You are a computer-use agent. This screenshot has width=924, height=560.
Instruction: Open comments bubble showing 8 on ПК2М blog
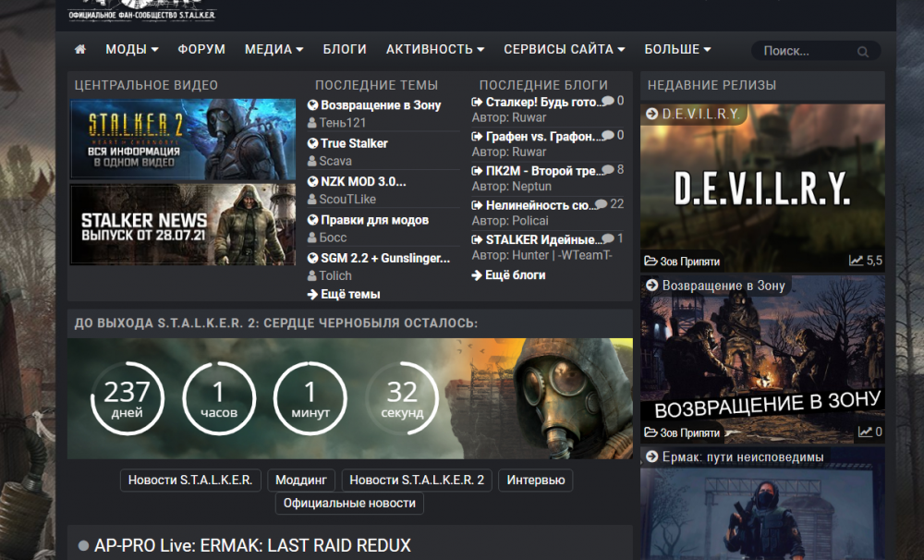(605, 169)
